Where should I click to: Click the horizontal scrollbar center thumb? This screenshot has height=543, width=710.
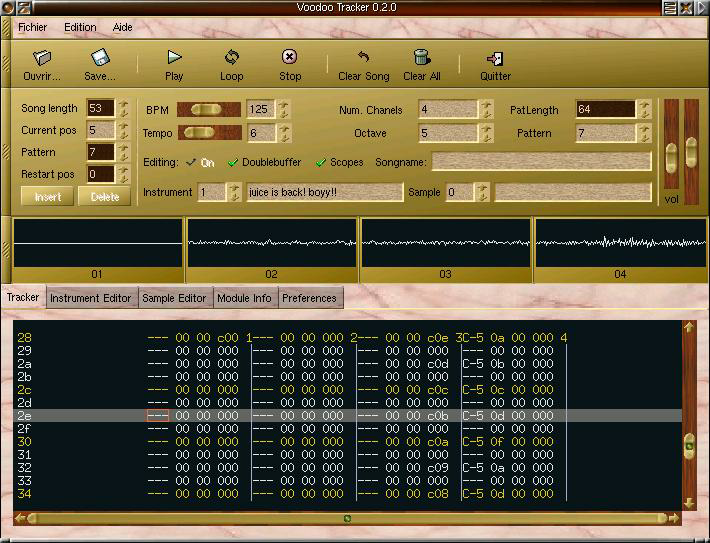(x=347, y=518)
